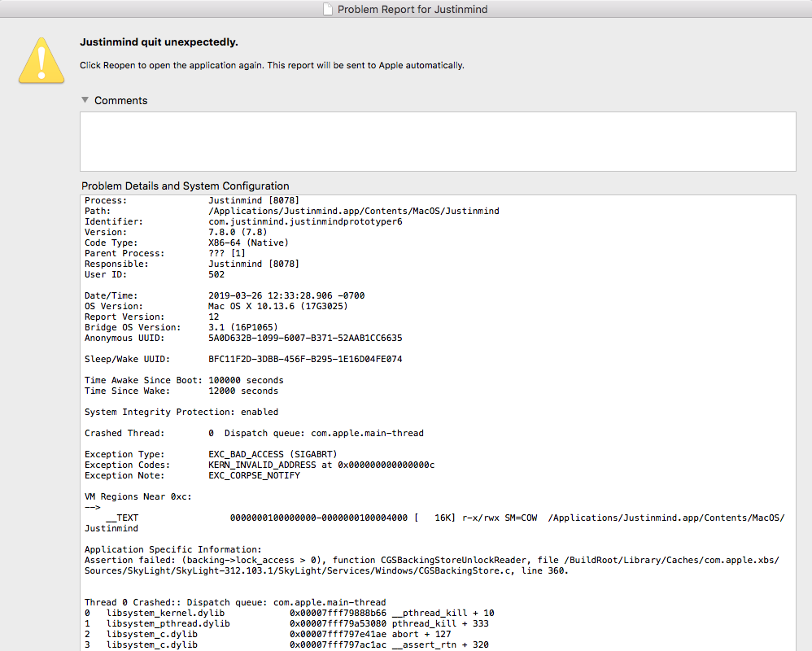The width and height of the screenshot is (812, 651).
Task: Click the yellow warning triangle icon
Action: (x=41, y=61)
